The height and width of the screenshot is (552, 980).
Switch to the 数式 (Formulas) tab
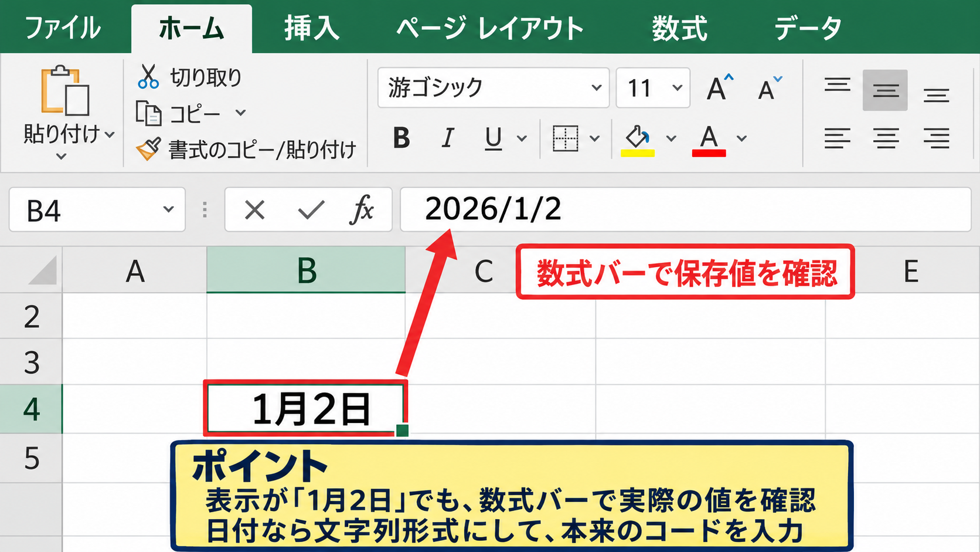(680, 28)
